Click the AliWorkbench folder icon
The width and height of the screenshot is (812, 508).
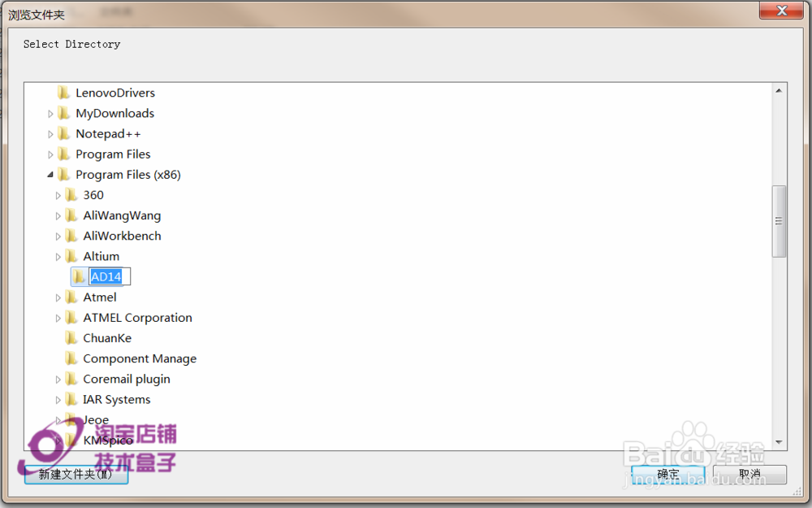[71, 236]
